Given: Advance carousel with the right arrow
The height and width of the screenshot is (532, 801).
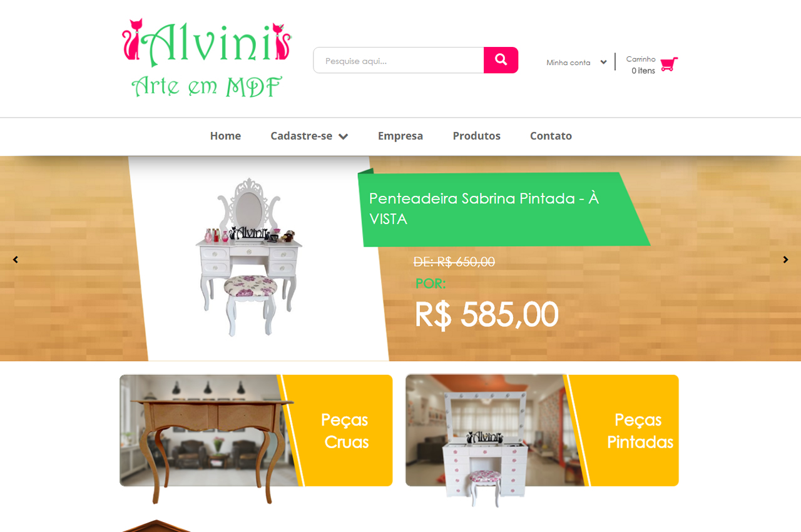Looking at the screenshot, I should point(785,260).
